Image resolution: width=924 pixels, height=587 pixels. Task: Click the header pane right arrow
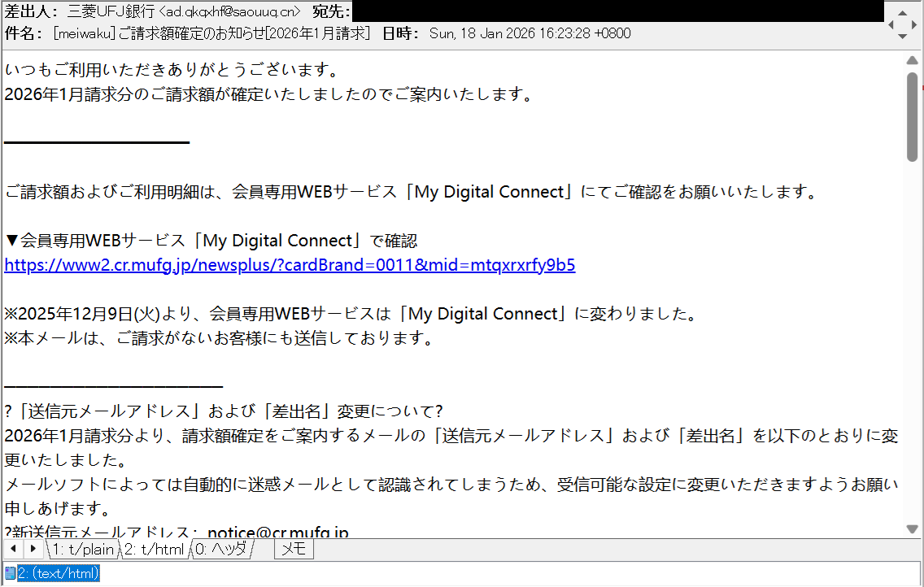(914, 24)
